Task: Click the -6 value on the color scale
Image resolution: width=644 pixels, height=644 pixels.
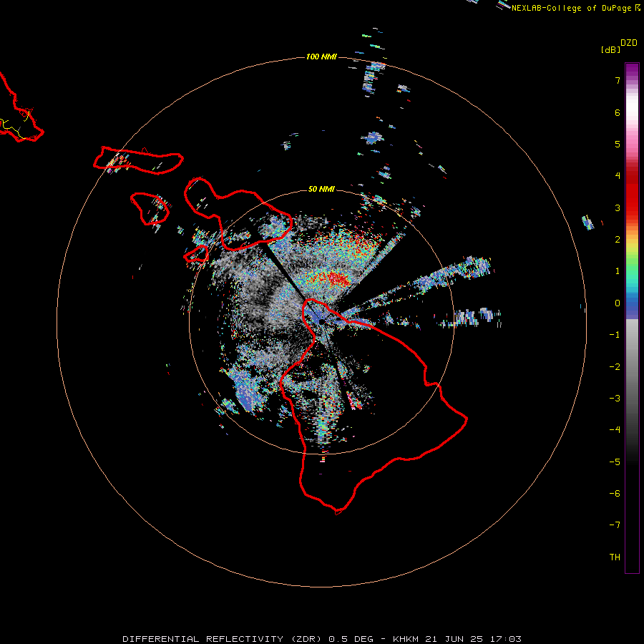Action: pyautogui.click(x=615, y=494)
